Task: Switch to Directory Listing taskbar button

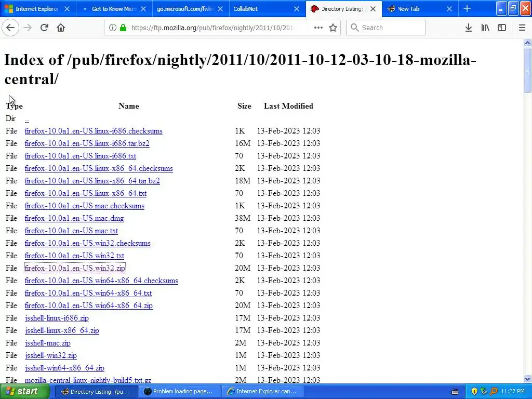Action: 96,392
